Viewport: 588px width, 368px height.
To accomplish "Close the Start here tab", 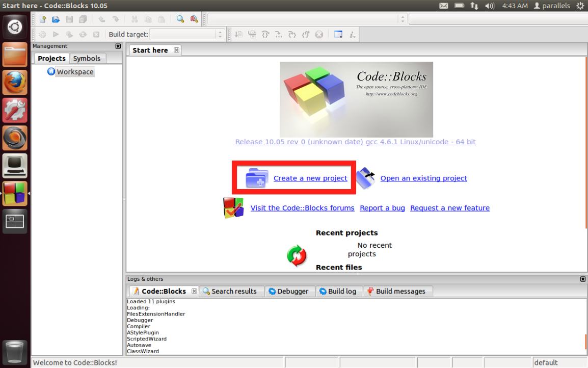I will 177,50.
